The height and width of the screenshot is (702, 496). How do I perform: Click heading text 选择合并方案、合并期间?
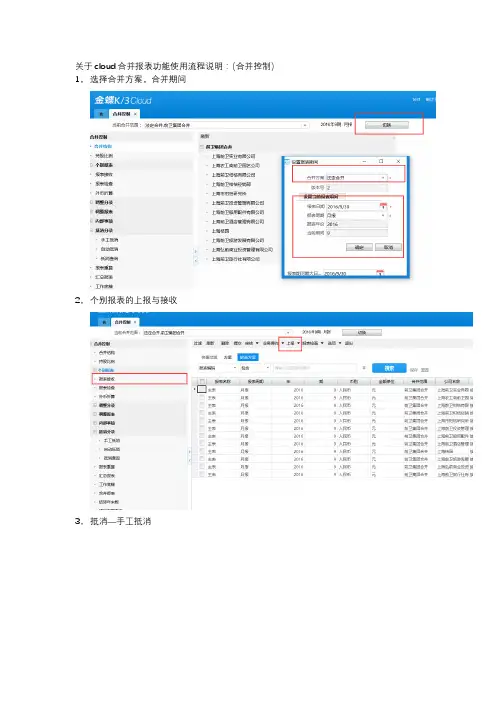(x=138, y=79)
